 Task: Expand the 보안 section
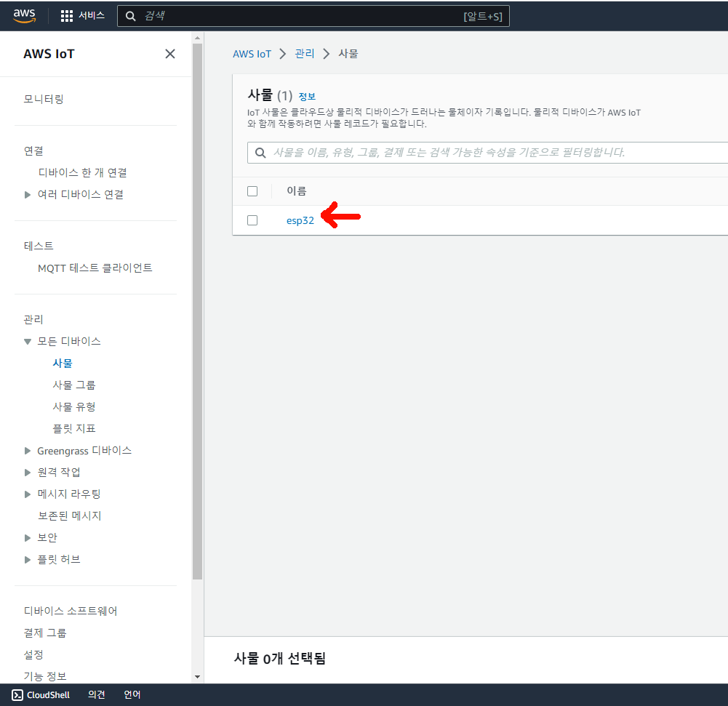click(28, 538)
